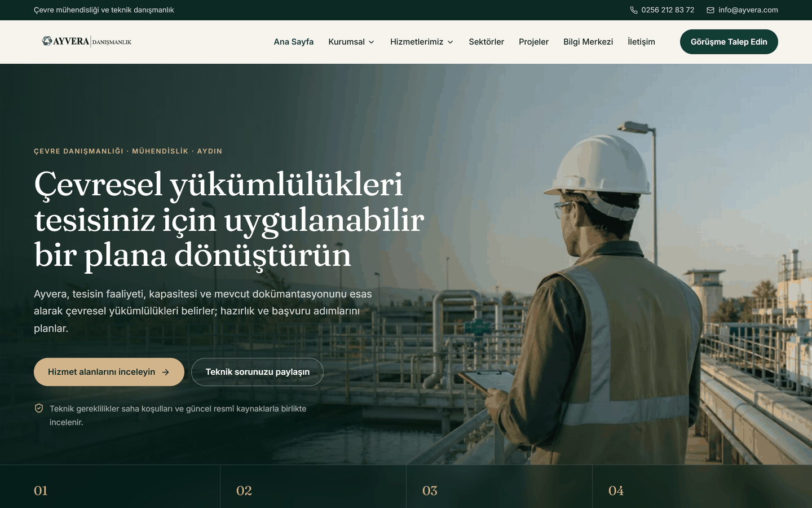Screen dimensions: 812x508
Task: Click tagline 'Çevre mühendisliği ve teknik danışmanlık'
Action: point(104,10)
